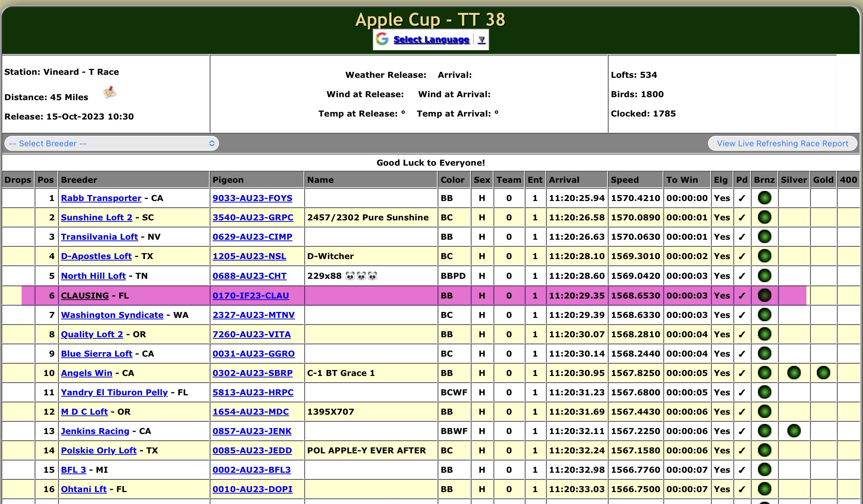Open the Select Breeder dropdown
Image resolution: width=863 pixels, height=504 pixels.
pos(111,143)
